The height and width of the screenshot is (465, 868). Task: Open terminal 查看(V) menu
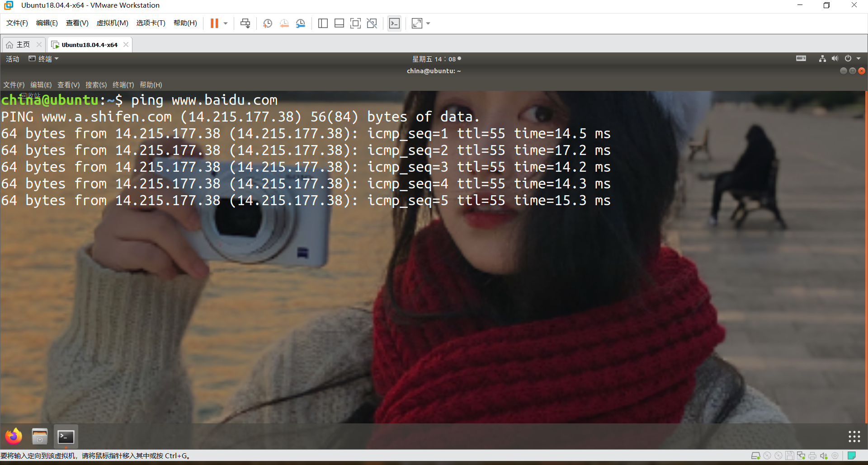[69, 85]
